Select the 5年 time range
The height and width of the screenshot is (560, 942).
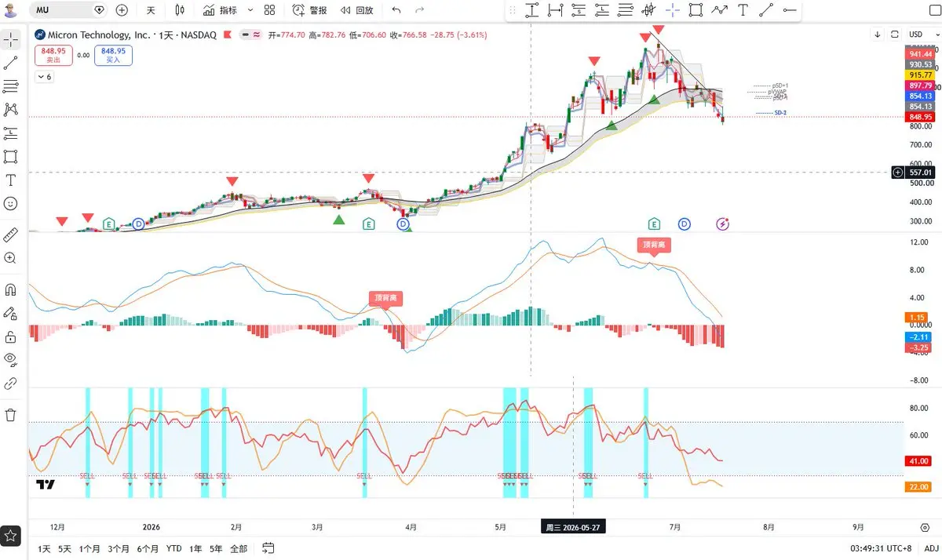[x=216, y=548]
